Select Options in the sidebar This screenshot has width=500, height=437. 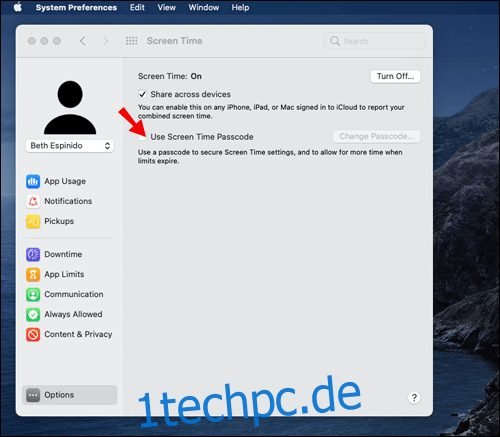[x=70, y=395]
